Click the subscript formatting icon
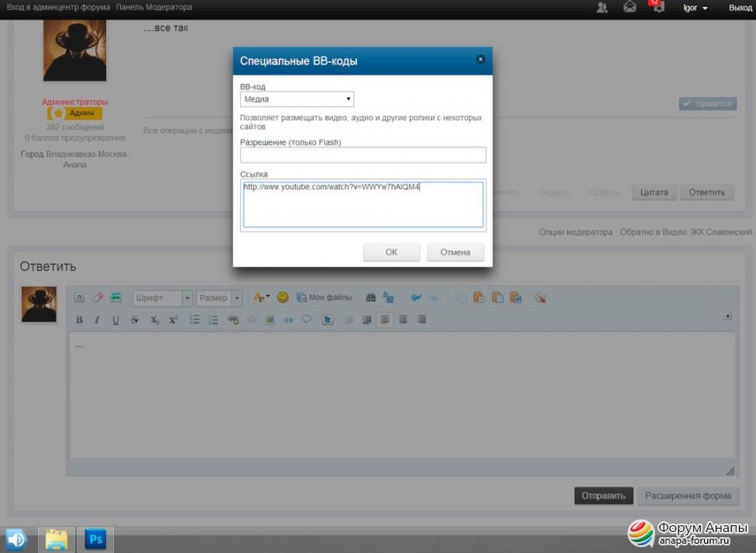This screenshot has width=756, height=553. tap(155, 320)
